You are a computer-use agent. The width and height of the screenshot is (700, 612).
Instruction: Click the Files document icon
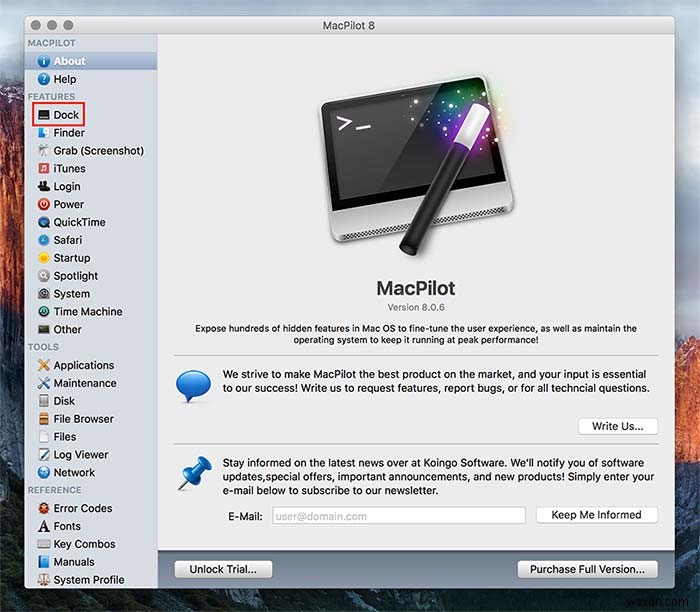click(x=44, y=437)
